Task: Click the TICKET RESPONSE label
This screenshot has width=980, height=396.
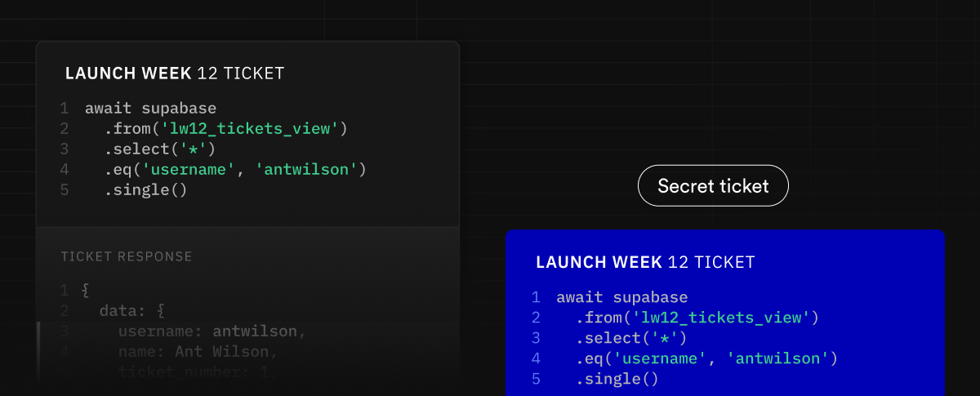Action: click(127, 256)
